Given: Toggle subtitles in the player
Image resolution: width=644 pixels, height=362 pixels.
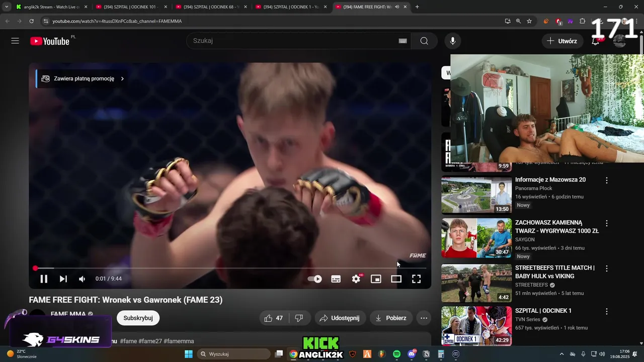Looking at the screenshot, I should 336,279.
